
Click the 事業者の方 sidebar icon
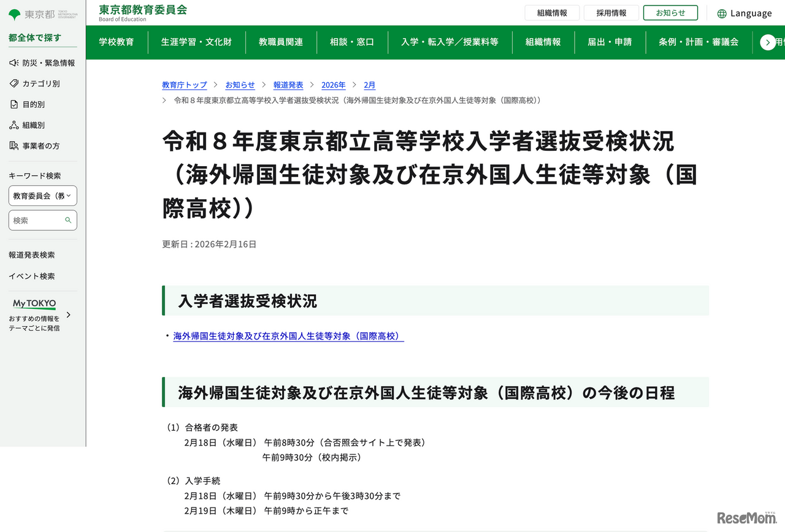pos(13,145)
